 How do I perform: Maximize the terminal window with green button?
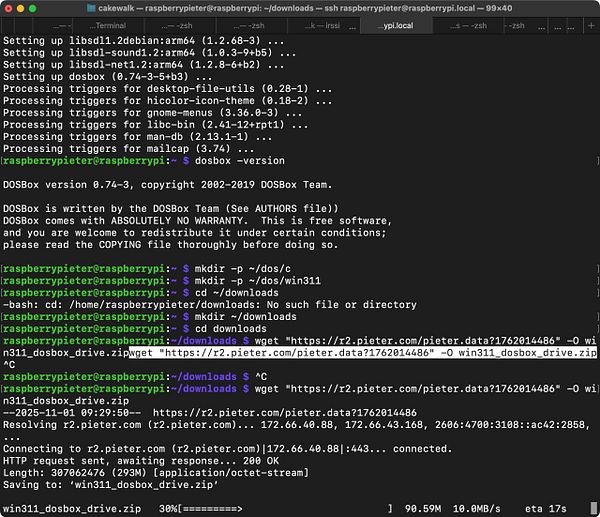pos(33,8)
